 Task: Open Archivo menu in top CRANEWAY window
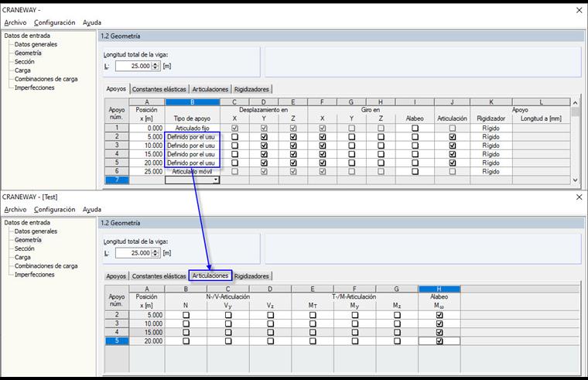[x=15, y=22]
